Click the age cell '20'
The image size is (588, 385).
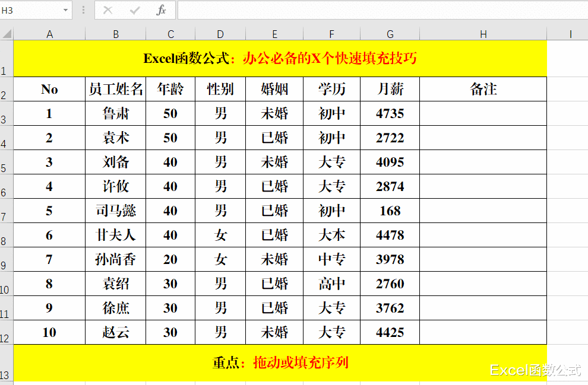tap(170, 260)
